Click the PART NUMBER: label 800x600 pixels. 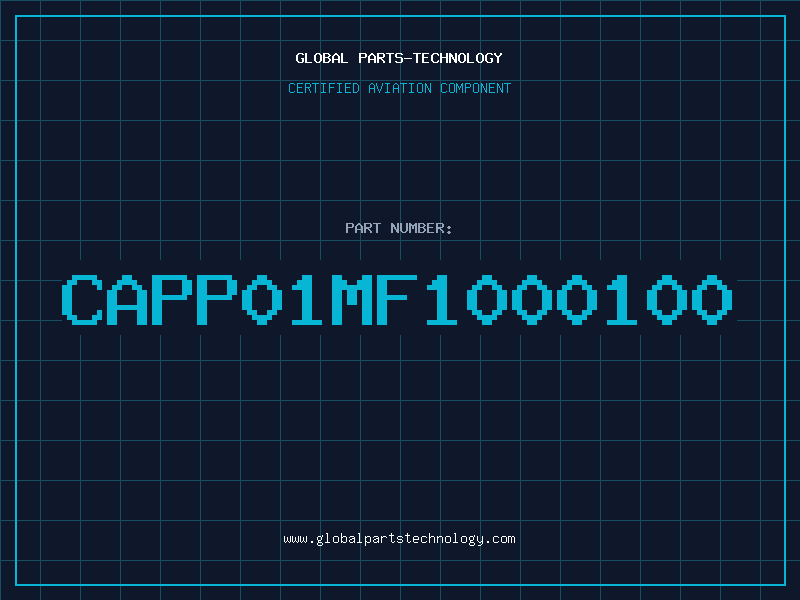(399, 228)
